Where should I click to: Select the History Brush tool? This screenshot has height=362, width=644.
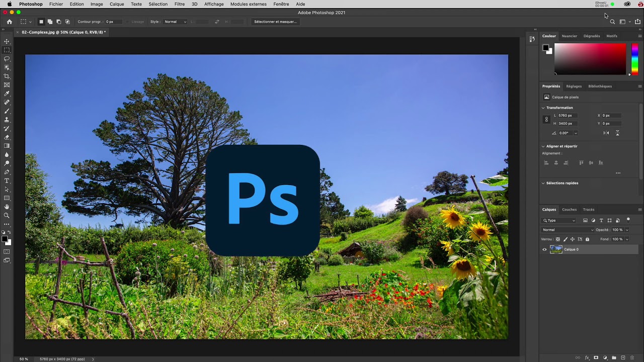point(7,128)
